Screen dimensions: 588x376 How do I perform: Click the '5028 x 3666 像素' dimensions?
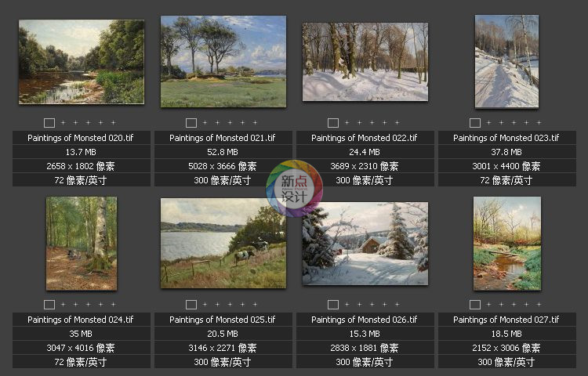tap(223, 166)
